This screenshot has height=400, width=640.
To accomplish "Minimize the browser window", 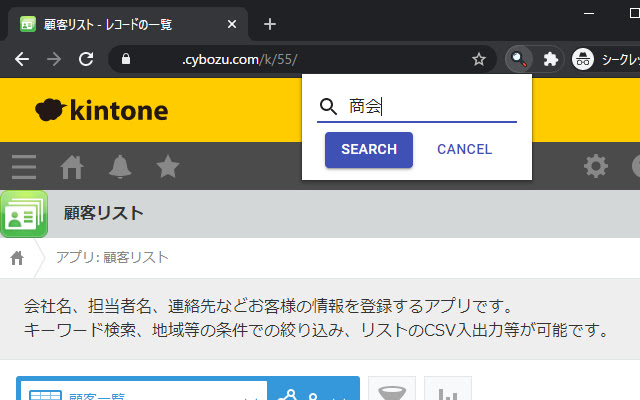I will coord(589,13).
